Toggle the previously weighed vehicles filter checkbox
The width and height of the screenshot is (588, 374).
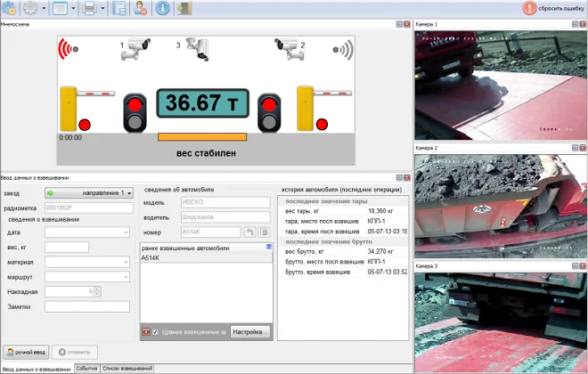pos(155,332)
